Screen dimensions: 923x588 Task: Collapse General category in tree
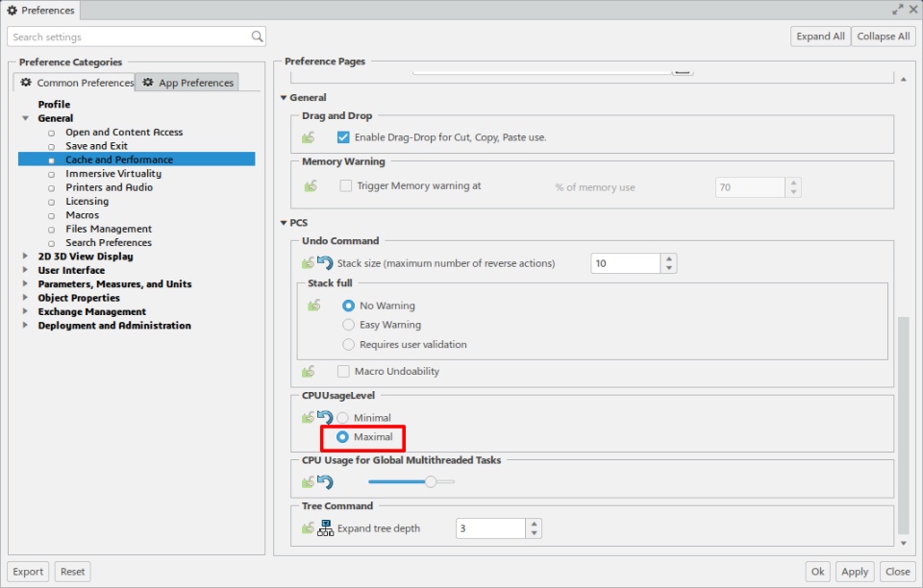click(25, 118)
